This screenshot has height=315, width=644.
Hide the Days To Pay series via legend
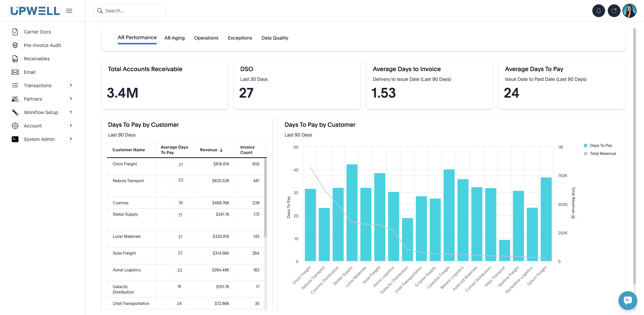(x=601, y=146)
